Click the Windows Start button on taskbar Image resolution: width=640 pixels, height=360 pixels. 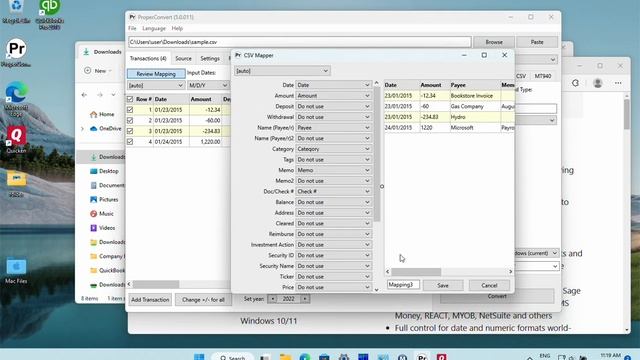pyautogui.click(x=199, y=357)
